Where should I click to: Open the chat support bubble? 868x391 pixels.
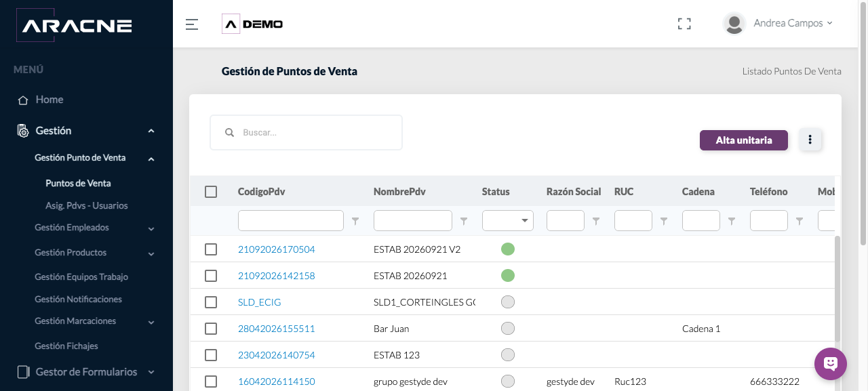point(831,364)
